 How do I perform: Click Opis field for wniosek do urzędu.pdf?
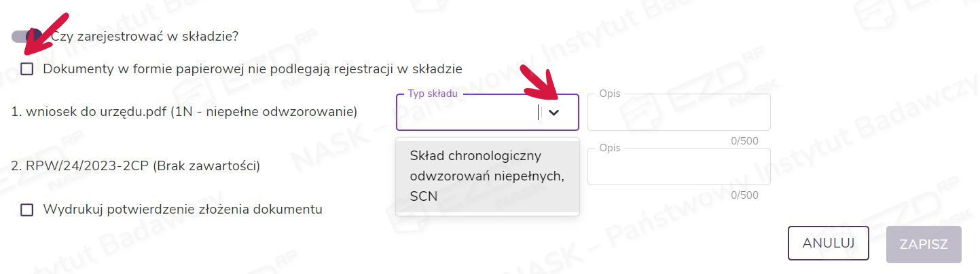(678, 113)
